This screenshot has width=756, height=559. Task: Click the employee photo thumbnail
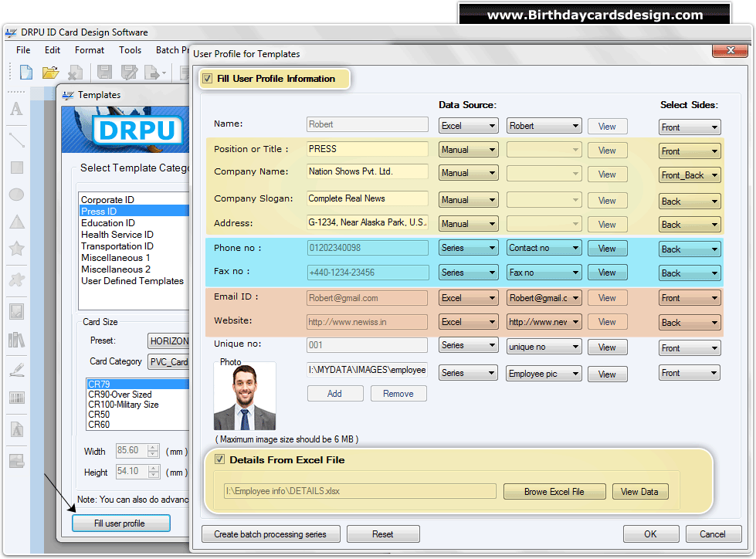click(245, 397)
